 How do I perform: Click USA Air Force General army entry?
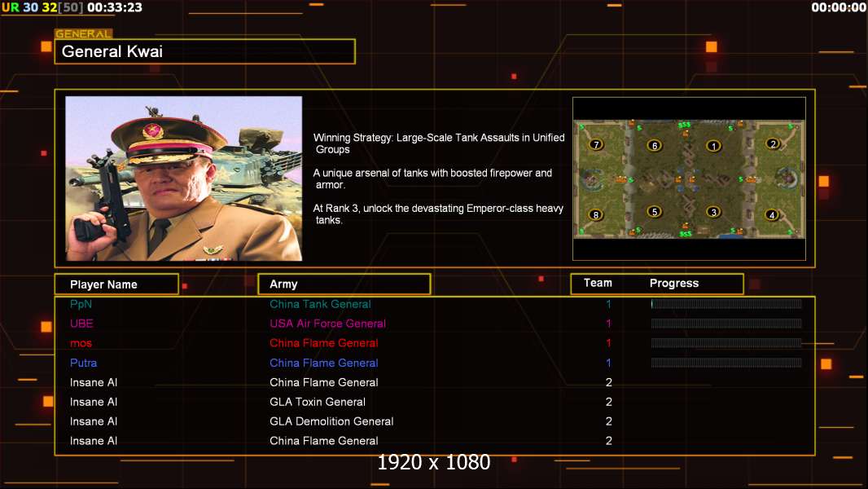[327, 324]
